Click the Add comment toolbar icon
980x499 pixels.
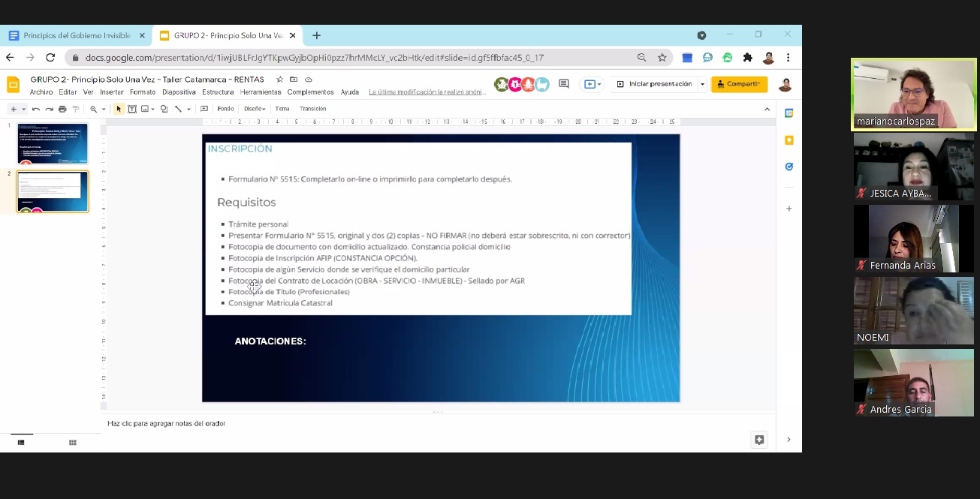pos(204,109)
